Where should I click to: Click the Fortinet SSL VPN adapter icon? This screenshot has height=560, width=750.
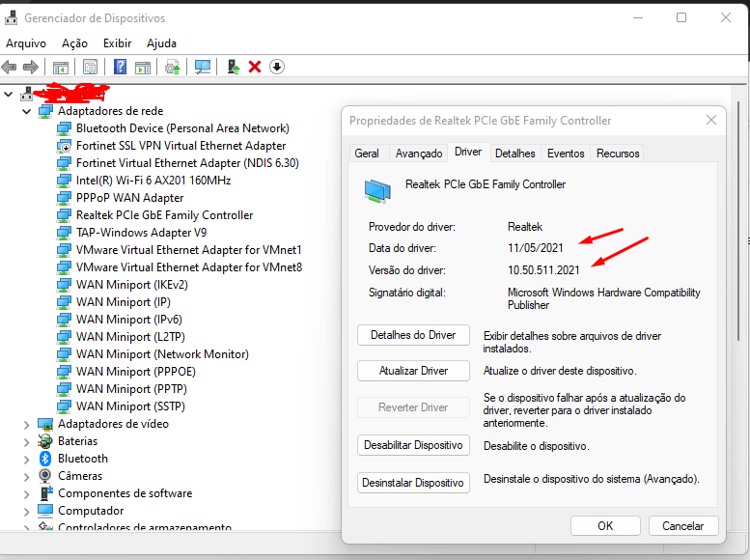pyautogui.click(x=64, y=146)
